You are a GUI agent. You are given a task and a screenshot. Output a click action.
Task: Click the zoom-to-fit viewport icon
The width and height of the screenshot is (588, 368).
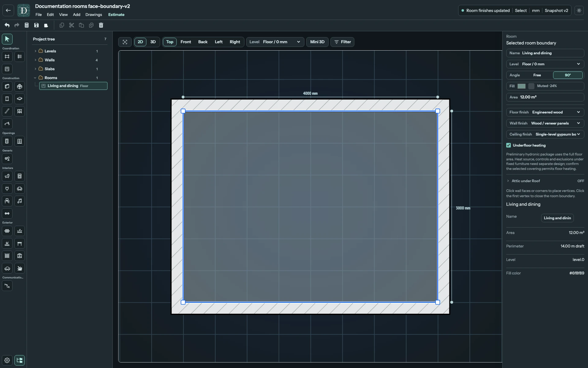tap(125, 42)
